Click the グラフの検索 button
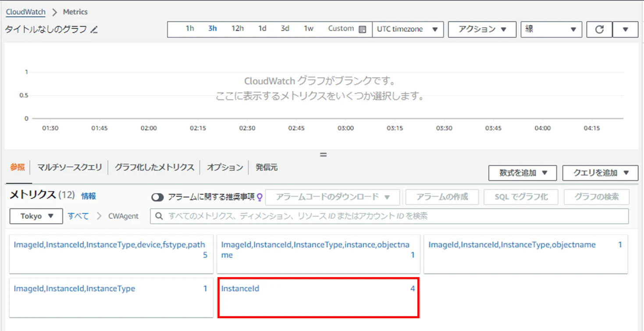This screenshot has width=644, height=331. (x=597, y=197)
